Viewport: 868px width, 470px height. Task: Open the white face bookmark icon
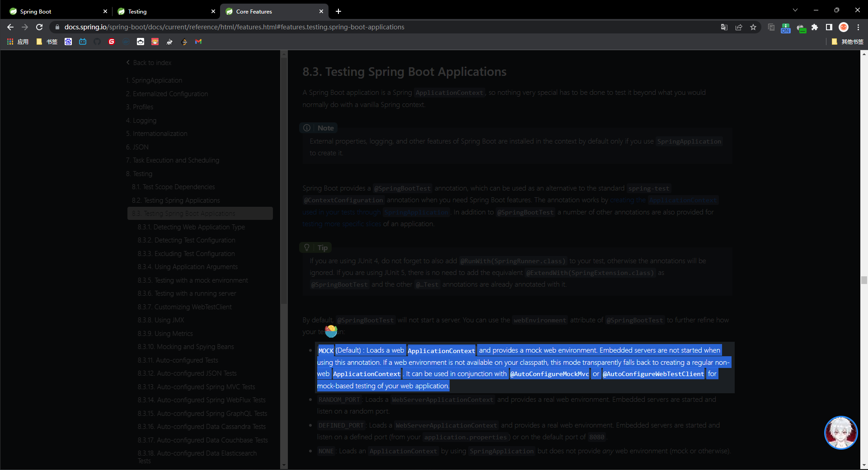(141, 42)
